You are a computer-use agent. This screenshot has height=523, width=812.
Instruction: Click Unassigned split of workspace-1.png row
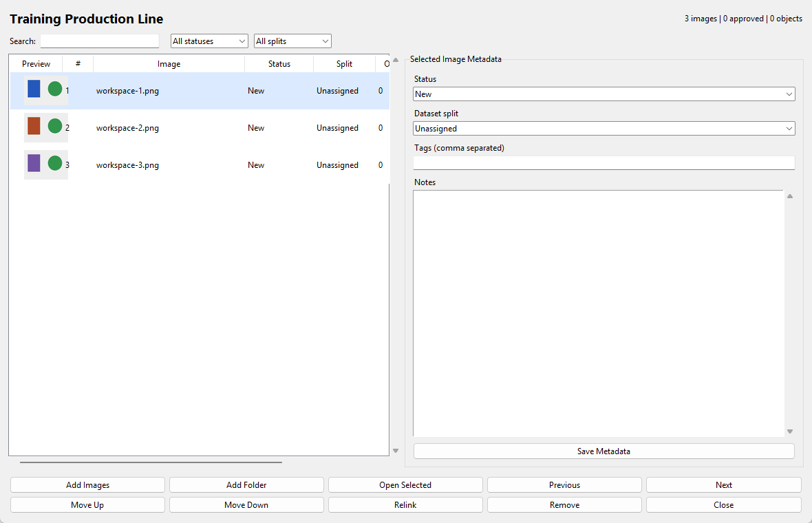tap(338, 91)
